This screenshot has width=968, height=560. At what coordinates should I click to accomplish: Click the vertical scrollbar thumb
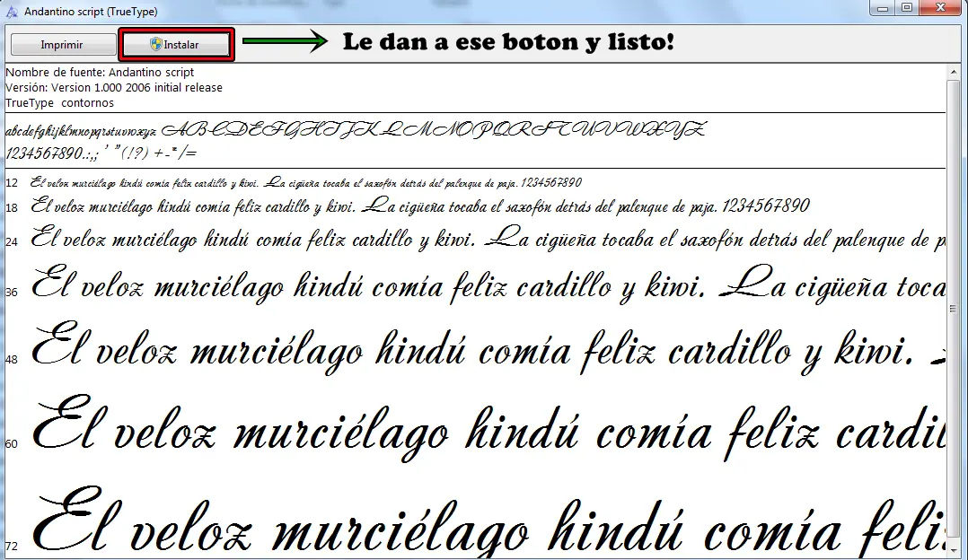point(954,309)
